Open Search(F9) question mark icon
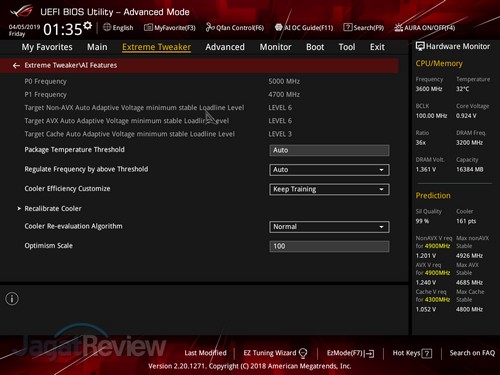The width and height of the screenshot is (500, 375). click(348, 27)
